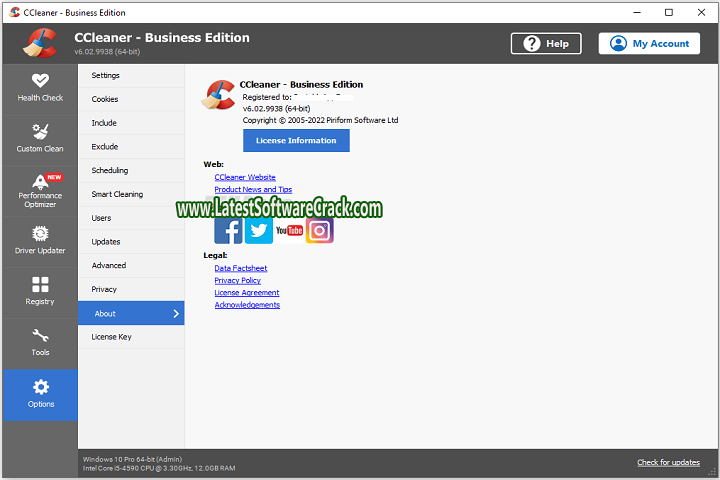Viewport: 720px width, 480px height.
Task: Open the Driver Updater section
Action: [x=40, y=242]
